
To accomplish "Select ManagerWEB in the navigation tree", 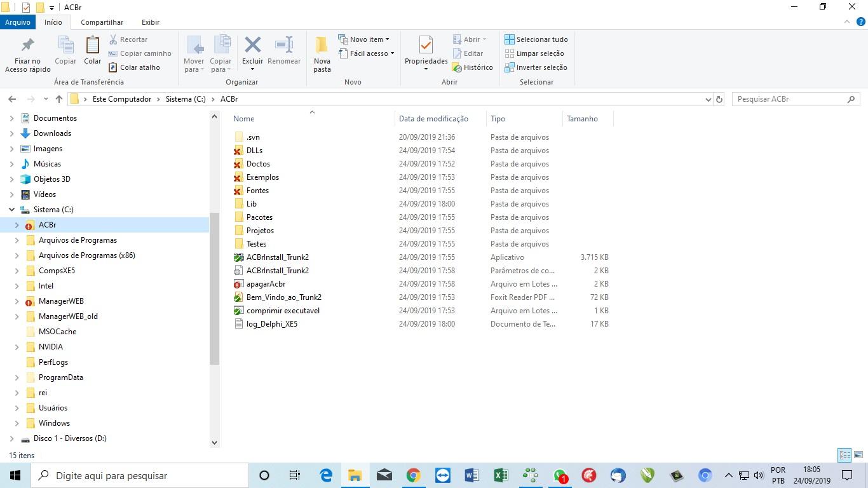I will [61, 301].
